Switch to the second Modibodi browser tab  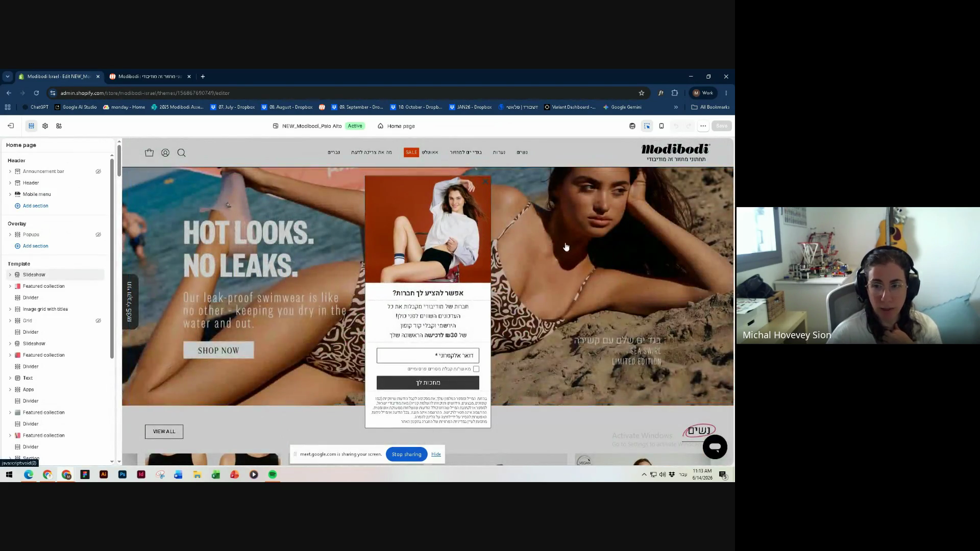pyautogui.click(x=150, y=77)
